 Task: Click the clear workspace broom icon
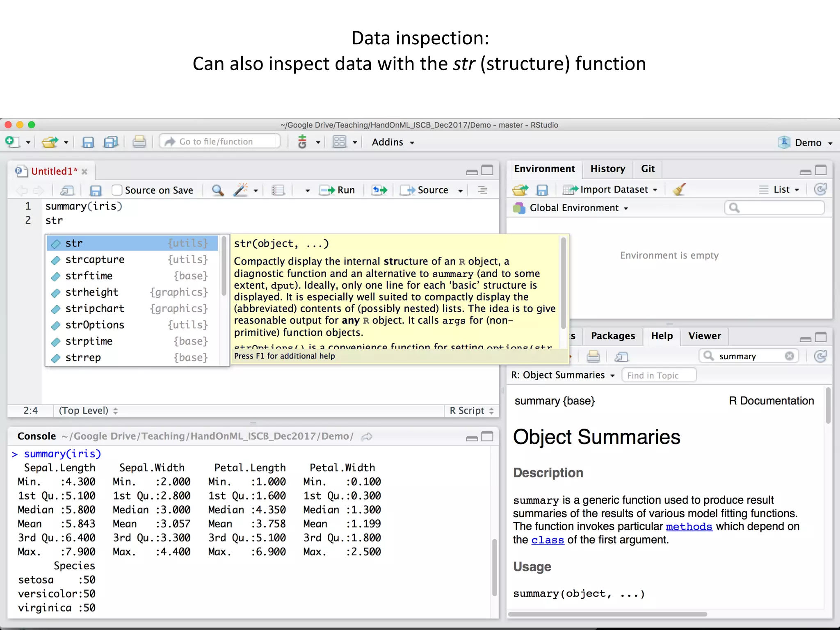click(679, 189)
